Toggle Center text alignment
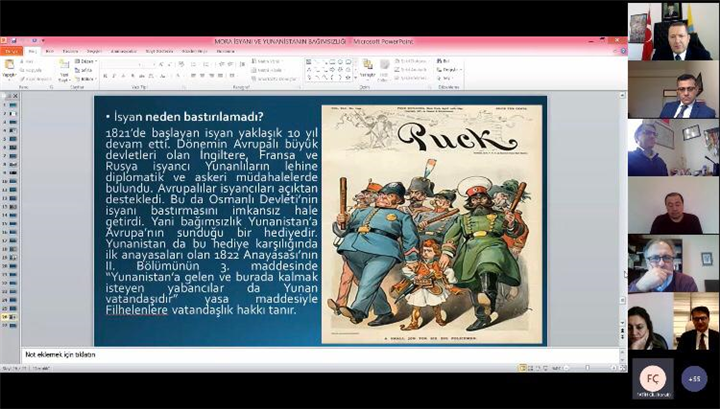 pos(202,76)
